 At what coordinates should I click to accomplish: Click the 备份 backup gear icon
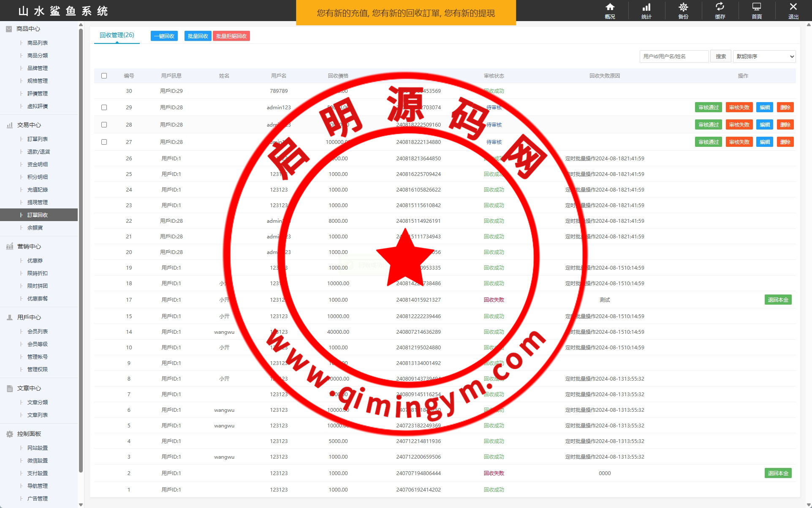(683, 8)
